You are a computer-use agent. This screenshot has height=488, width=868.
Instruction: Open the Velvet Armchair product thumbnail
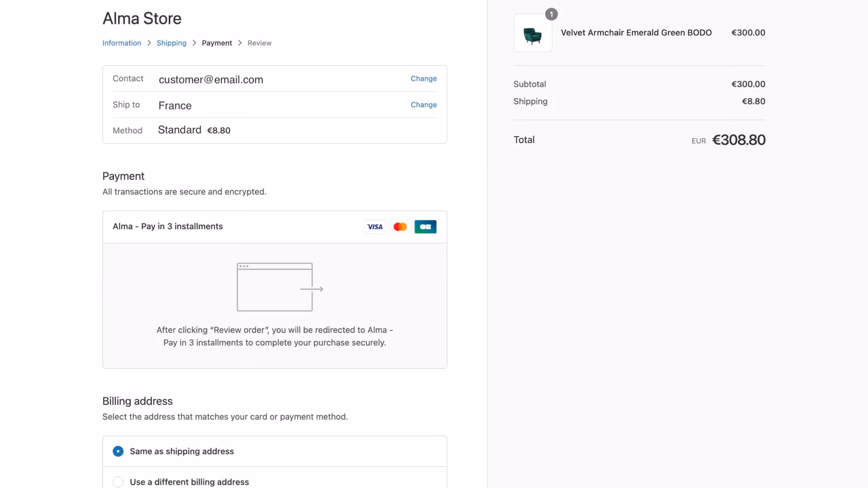533,33
